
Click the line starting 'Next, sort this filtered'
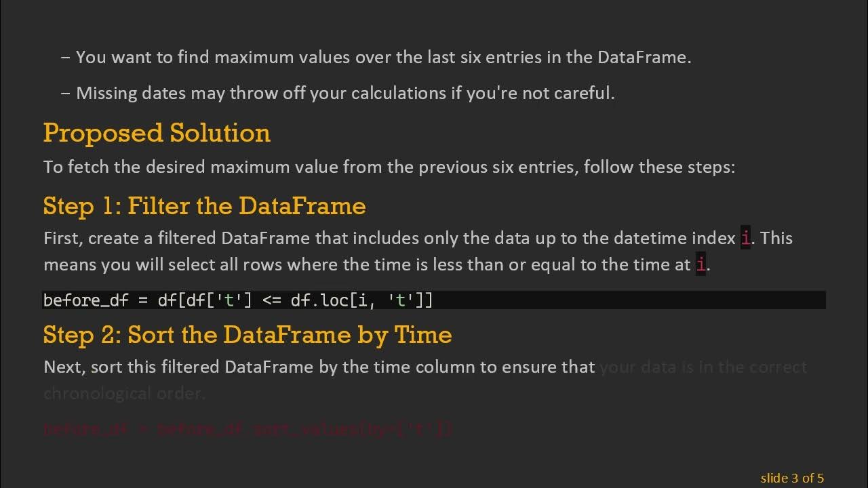[319, 367]
